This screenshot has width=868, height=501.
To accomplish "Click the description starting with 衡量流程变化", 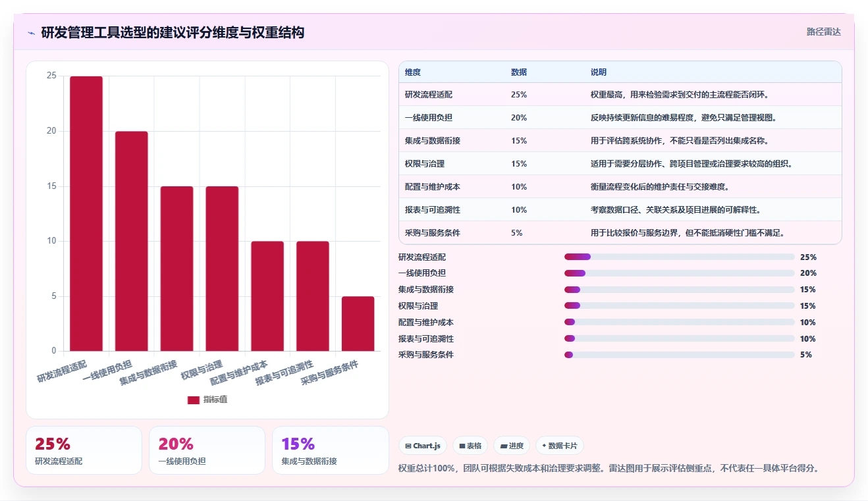I will pyautogui.click(x=660, y=187).
